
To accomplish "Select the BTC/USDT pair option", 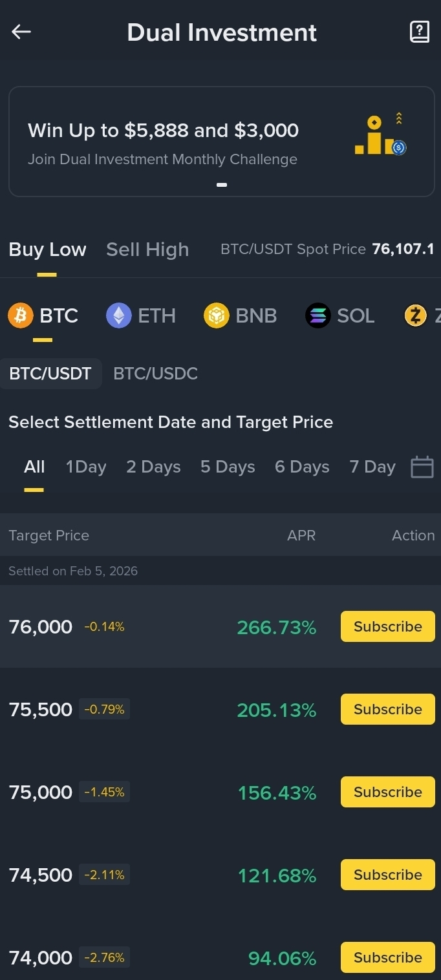I will pos(50,374).
